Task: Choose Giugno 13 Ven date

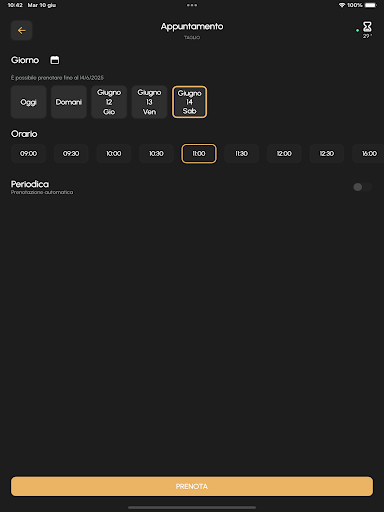Action: point(149,102)
